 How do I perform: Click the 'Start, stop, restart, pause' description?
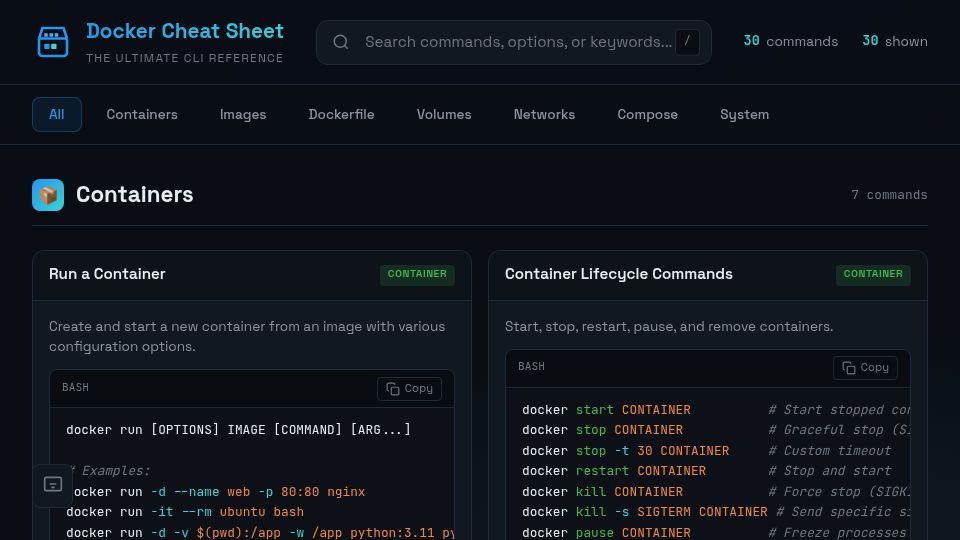pyautogui.click(x=669, y=326)
